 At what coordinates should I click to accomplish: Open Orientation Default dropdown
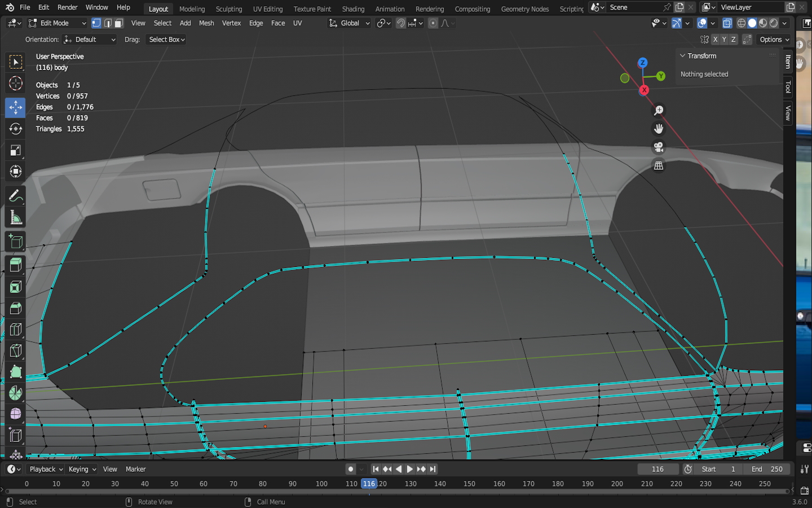click(x=90, y=40)
